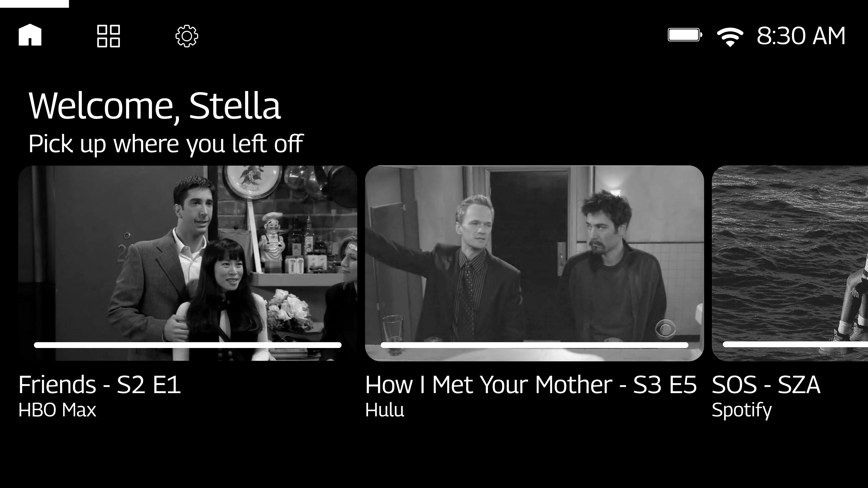The width and height of the screenshot is (868, 488).
Task: Click the 8:30 AM clock
Action: (x=801, y=36)
